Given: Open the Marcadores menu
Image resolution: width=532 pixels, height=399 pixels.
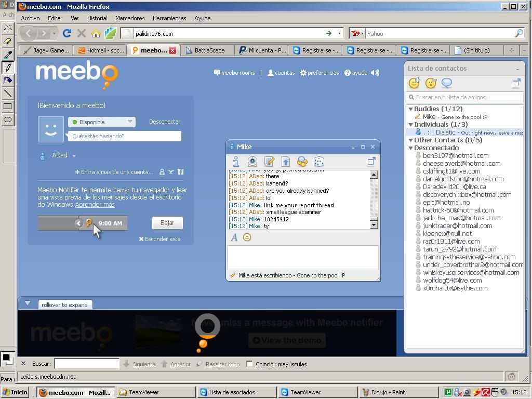Looking at the screenshot, I should [130, 18].
